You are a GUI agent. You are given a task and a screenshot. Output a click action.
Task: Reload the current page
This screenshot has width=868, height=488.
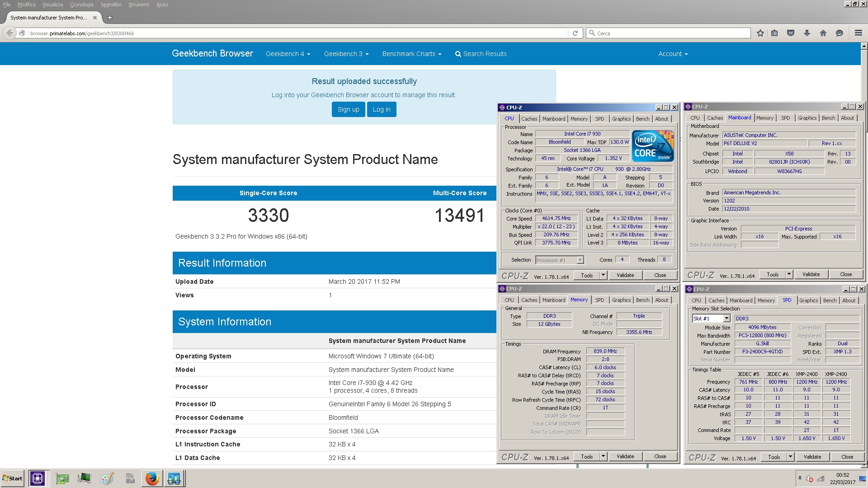tap(575, 33)
